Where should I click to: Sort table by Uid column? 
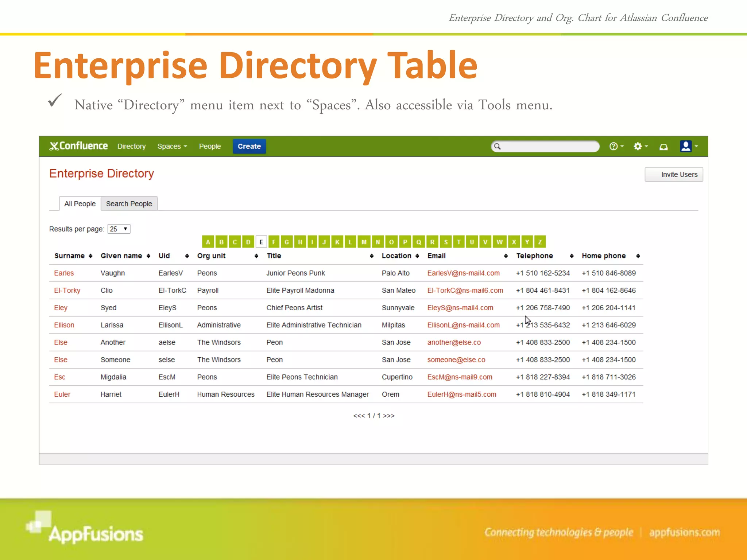(174, 256)
